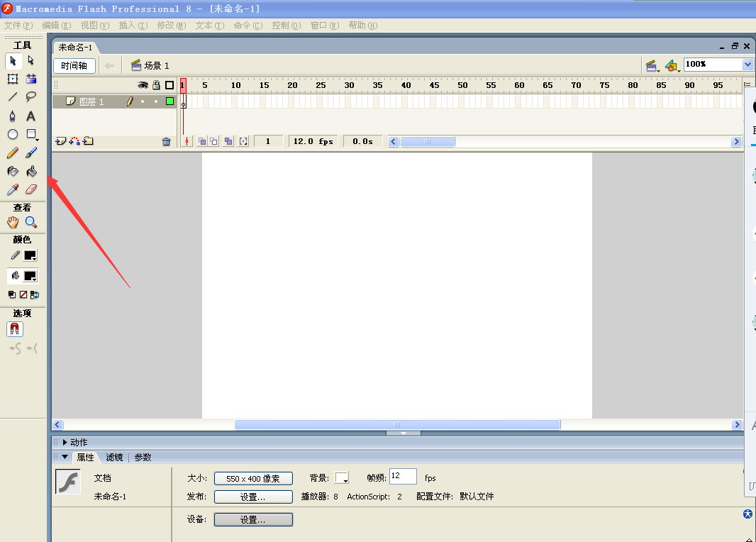
Task: Open the Edit Scene dropdown
Action: 652,65
